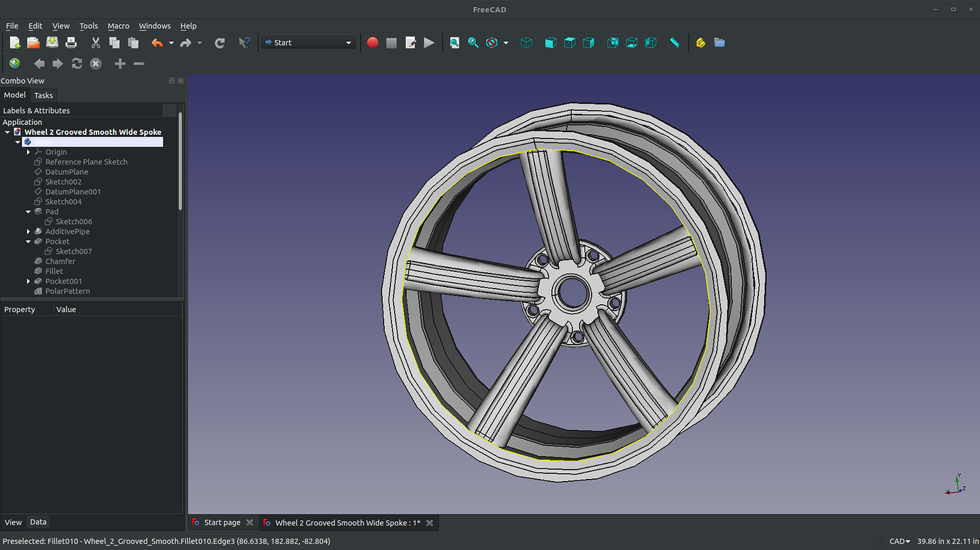
Task: Expand the AdditivePipe tree node
Action: 28,232
